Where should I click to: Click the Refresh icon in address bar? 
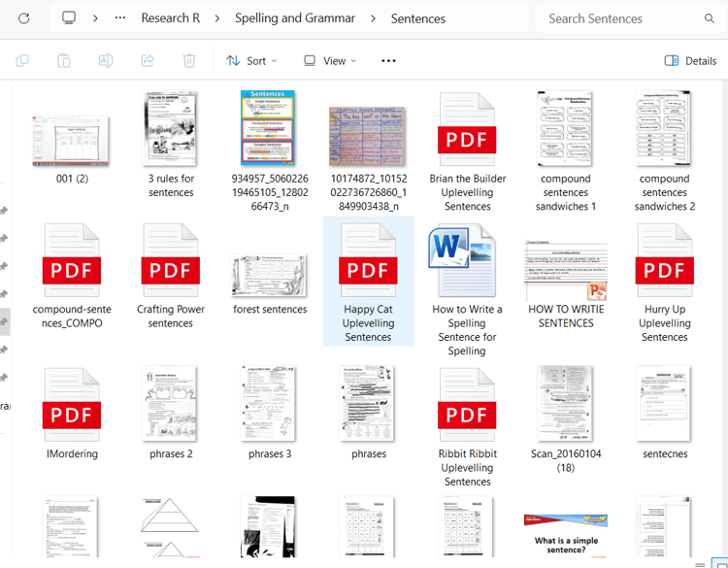tap(23, 18)
